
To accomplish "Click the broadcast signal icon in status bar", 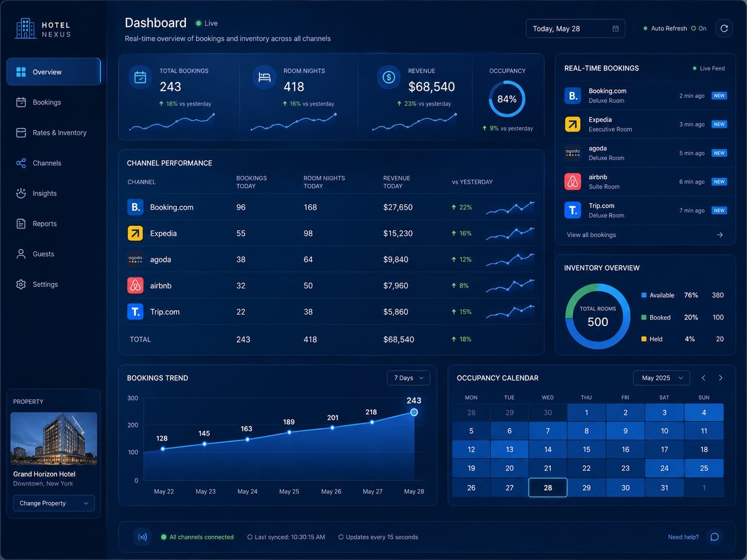I will coord(143,537).
